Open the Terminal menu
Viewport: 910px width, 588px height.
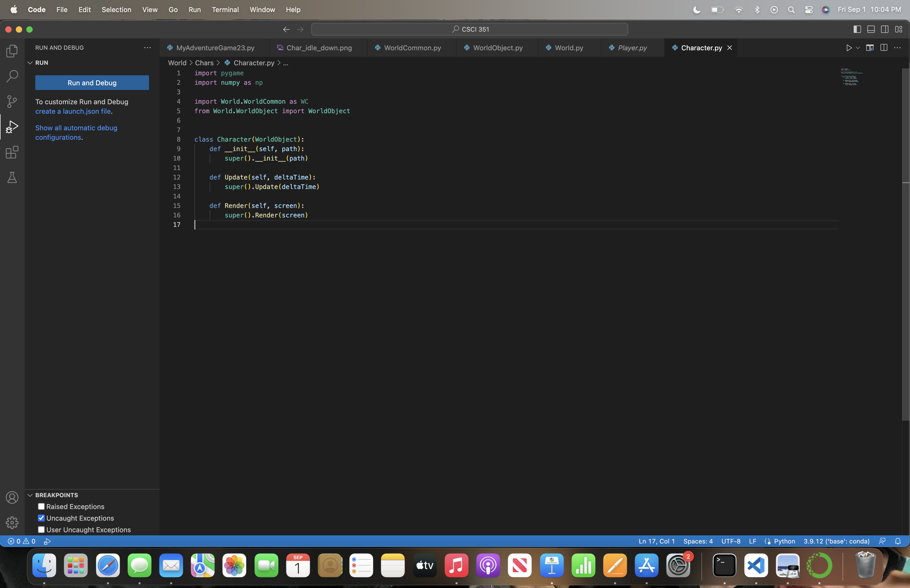(x=225, y=9)
